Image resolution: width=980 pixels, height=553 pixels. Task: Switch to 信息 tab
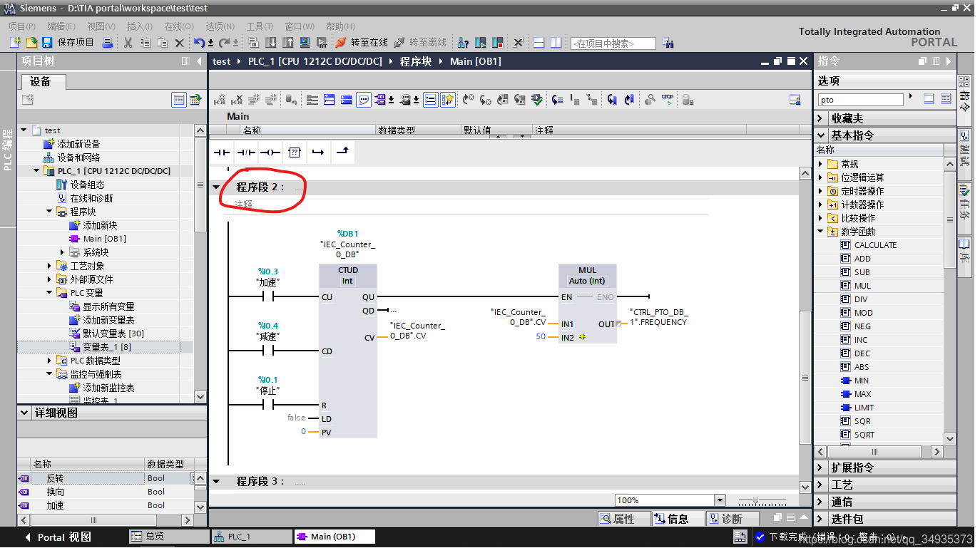[678, 519]
